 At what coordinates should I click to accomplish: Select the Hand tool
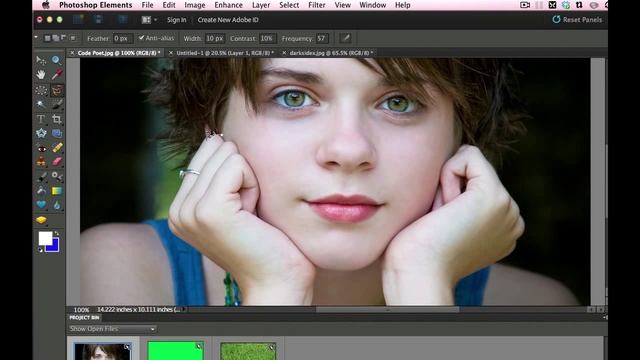pos(41,75)
